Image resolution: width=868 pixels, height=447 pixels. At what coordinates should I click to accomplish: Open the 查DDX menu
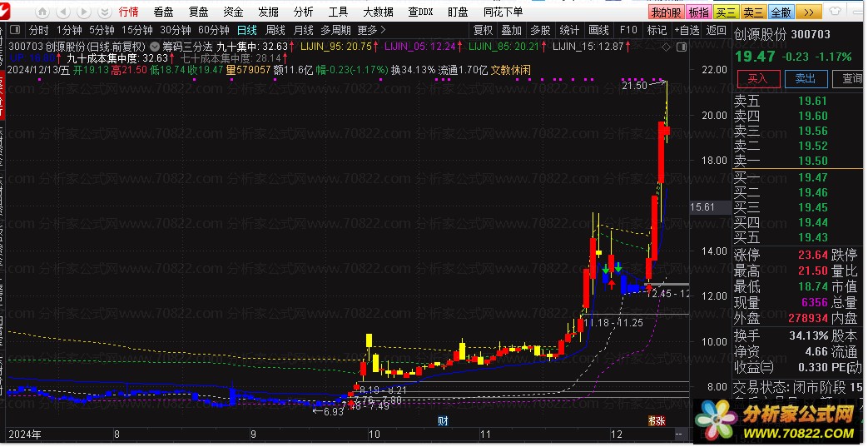pyautogui.click(x=420, y=12)
